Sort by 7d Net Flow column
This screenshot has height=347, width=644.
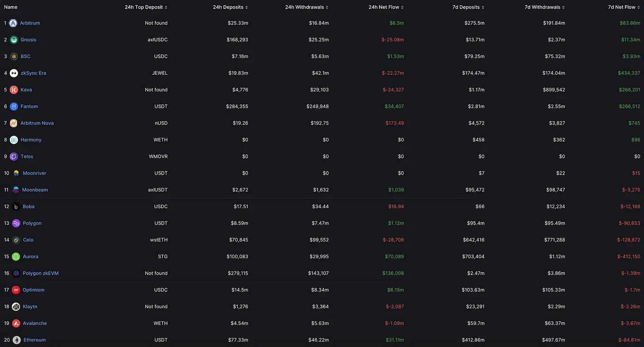pos(624,7)
